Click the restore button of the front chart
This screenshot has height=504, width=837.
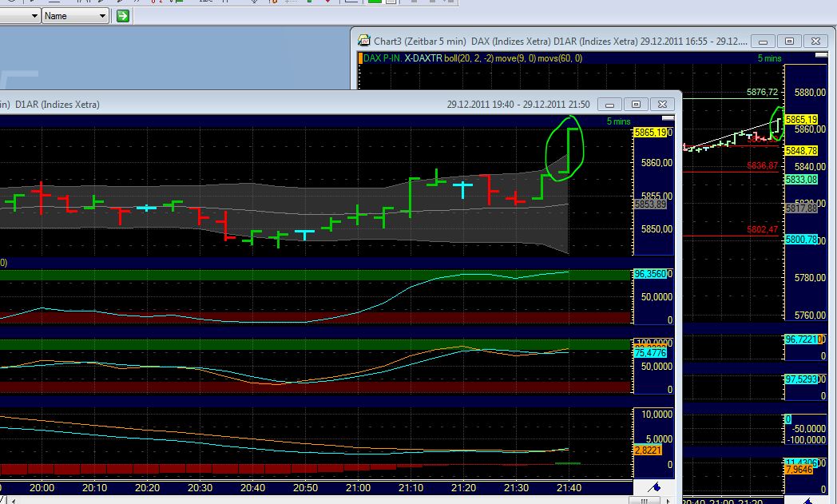pos(635,104)
